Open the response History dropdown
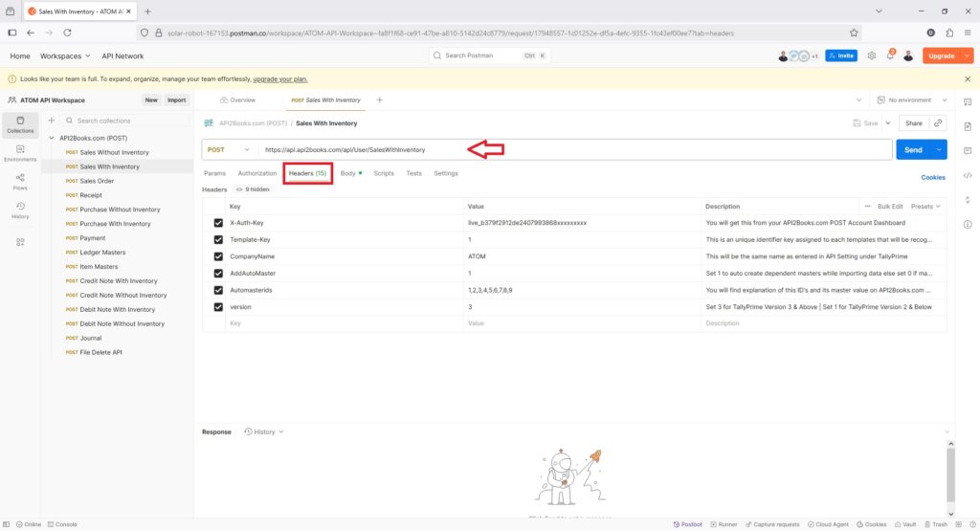980x531 pixels. tap(264, 431)
